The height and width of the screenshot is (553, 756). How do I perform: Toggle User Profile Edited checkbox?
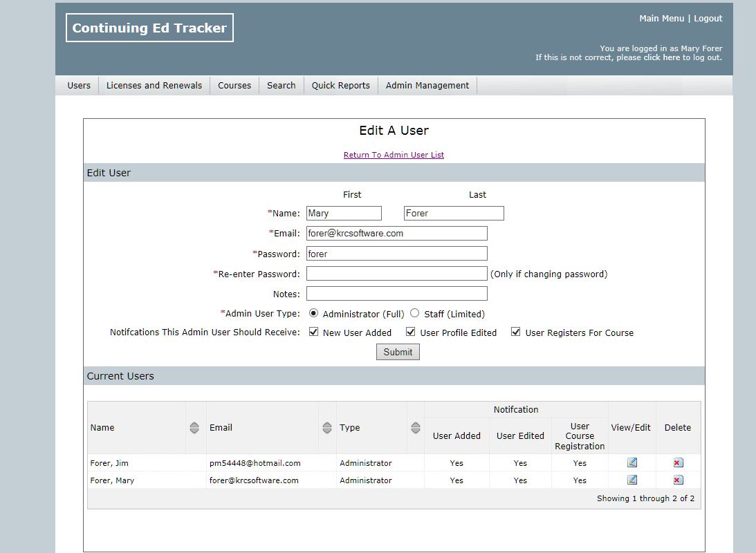tap(411, 332)
